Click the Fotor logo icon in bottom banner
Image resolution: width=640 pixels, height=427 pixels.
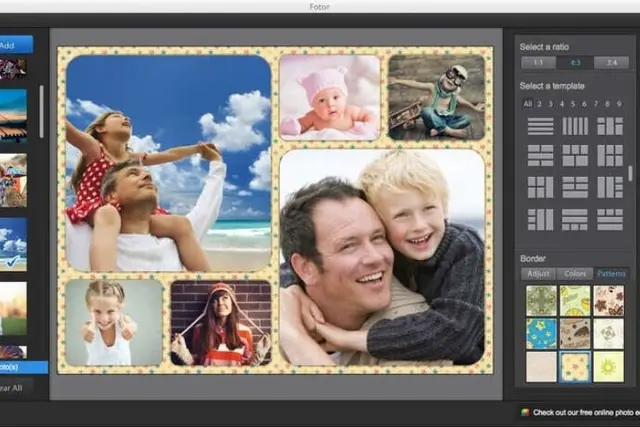pyautogui.click(x=525, y=412)
